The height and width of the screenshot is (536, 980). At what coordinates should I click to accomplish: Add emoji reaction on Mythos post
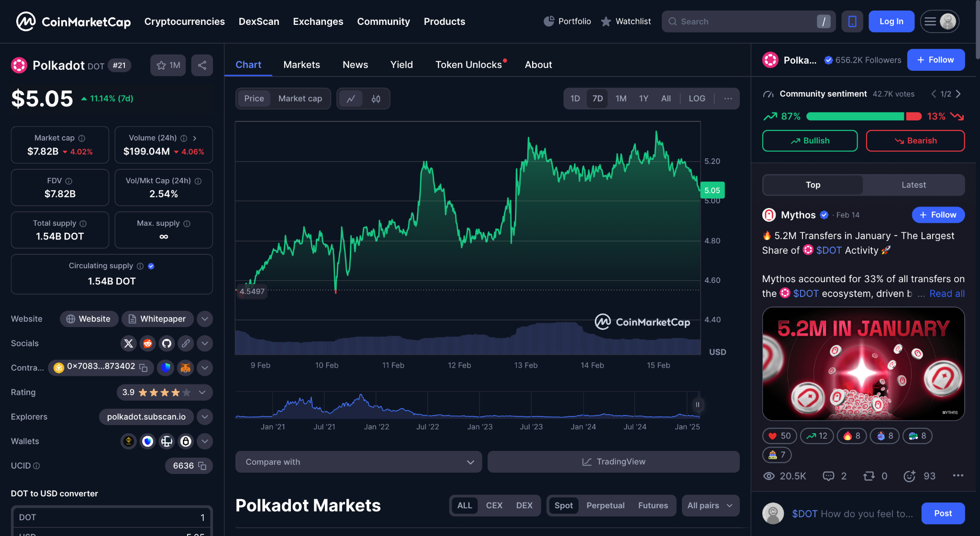909,476
